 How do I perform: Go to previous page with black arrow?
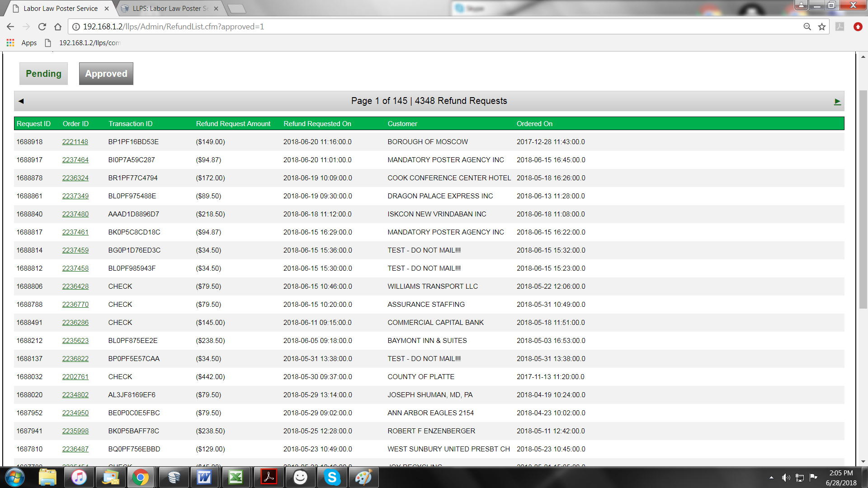(21, 101)
